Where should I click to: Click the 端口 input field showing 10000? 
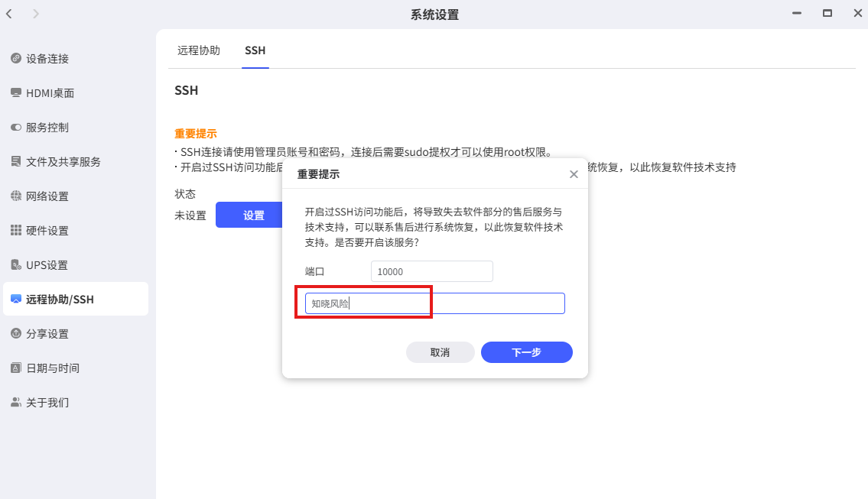pyautogui.click(x=431, y=271)
